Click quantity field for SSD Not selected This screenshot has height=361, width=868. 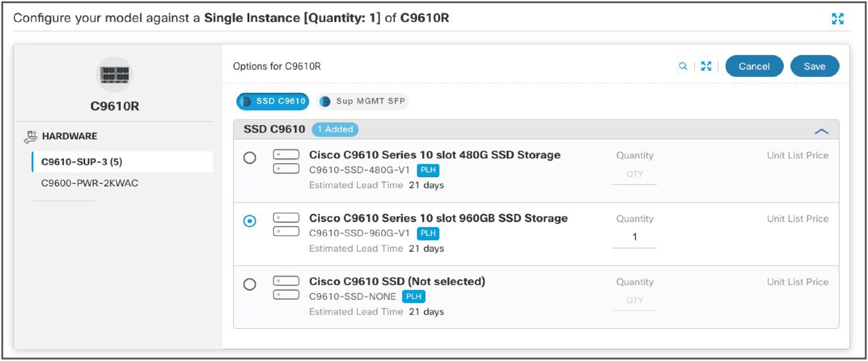point(635,300)
